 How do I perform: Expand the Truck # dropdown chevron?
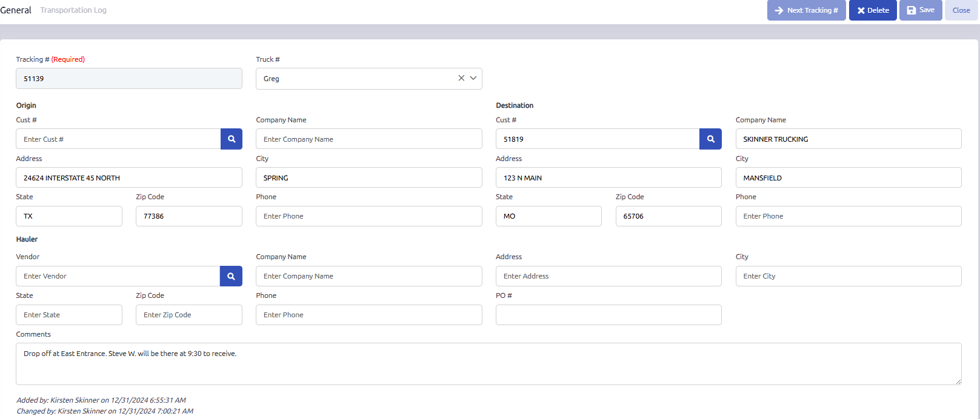coord(473,78)
